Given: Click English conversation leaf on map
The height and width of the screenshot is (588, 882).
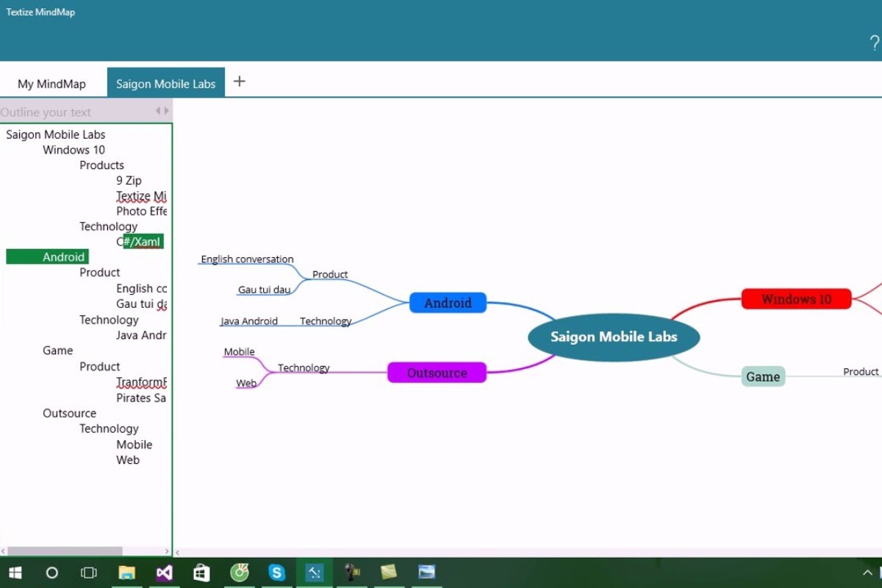Looking at the screenshot, I should 247,259.
